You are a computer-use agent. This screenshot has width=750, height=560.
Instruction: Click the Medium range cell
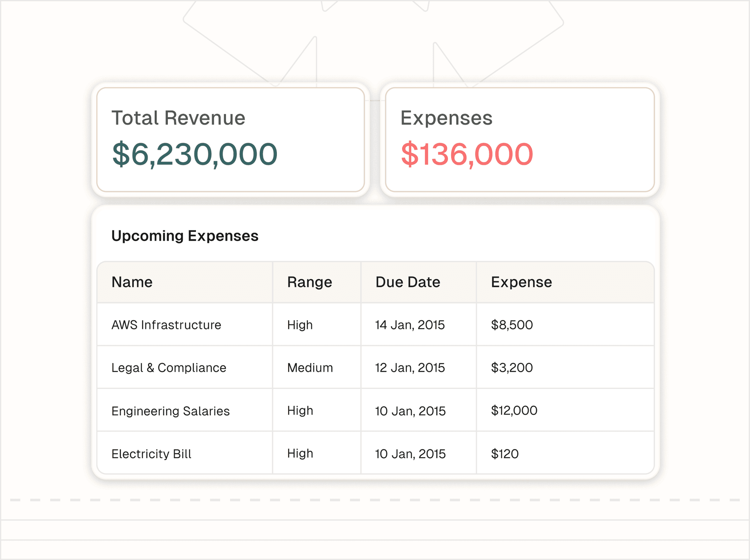(310, 368)
